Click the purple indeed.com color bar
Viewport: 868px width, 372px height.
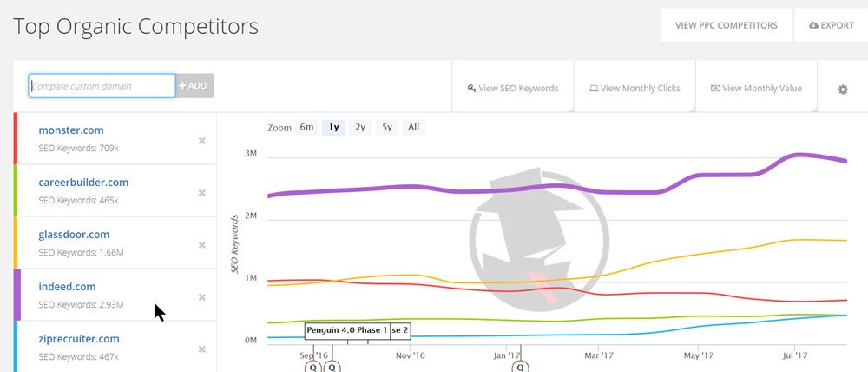(x=16, y=295)
